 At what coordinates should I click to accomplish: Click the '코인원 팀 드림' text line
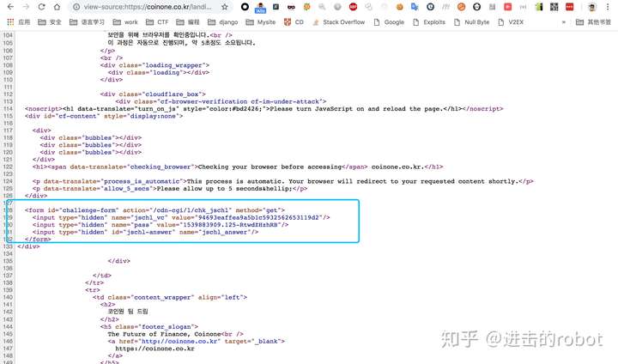(x=128, y=312)
